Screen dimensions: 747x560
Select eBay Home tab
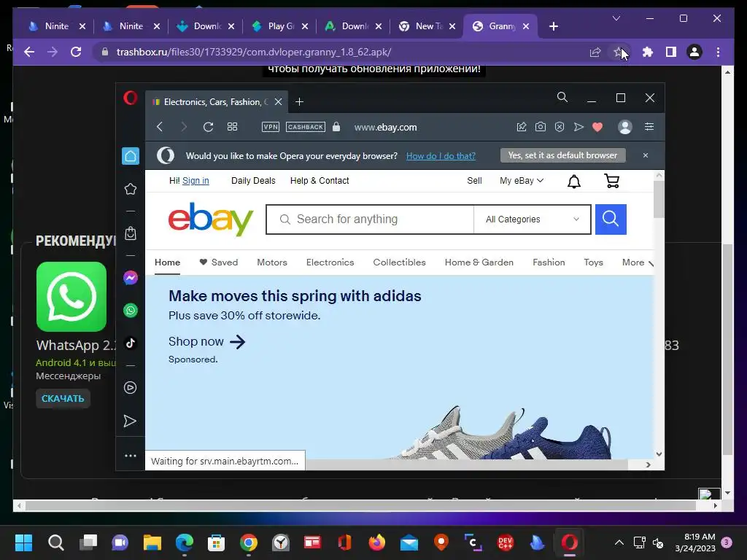[x=167, y=262]
